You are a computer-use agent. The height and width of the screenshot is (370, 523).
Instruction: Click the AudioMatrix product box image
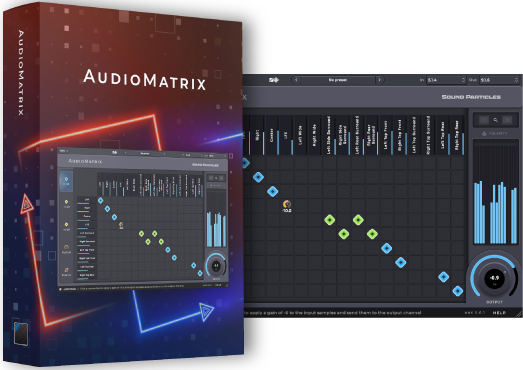click(123, 184)
